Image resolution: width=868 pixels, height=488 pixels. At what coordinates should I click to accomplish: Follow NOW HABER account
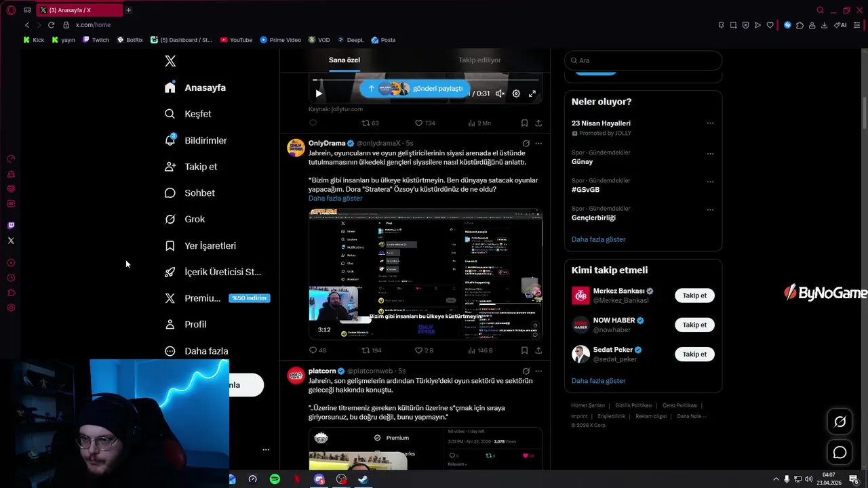click(694, 325)
